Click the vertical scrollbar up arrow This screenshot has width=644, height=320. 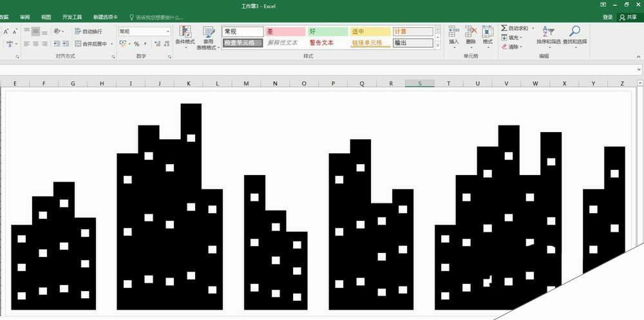pos(639,84)
